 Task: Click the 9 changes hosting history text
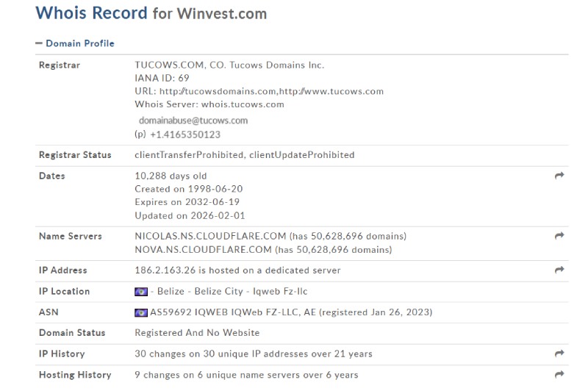[x=246, y=375]
